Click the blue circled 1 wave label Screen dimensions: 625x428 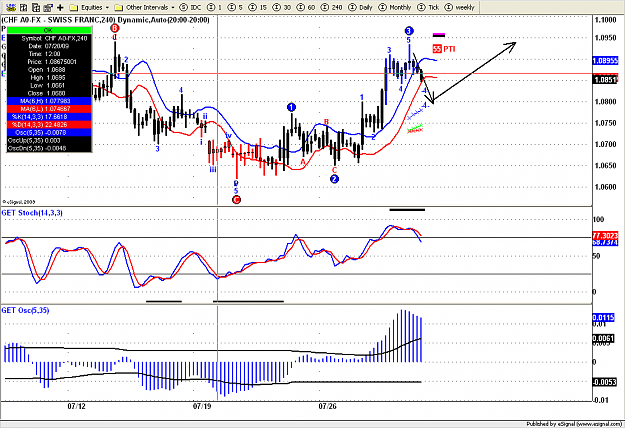291,107
